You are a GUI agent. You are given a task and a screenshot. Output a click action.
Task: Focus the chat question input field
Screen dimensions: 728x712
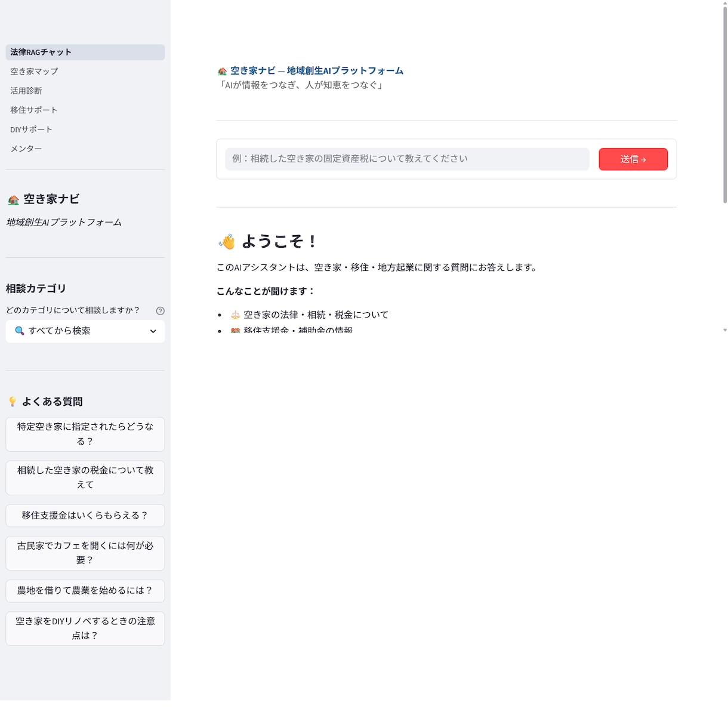pyautogui.click(x=407, y=159)
